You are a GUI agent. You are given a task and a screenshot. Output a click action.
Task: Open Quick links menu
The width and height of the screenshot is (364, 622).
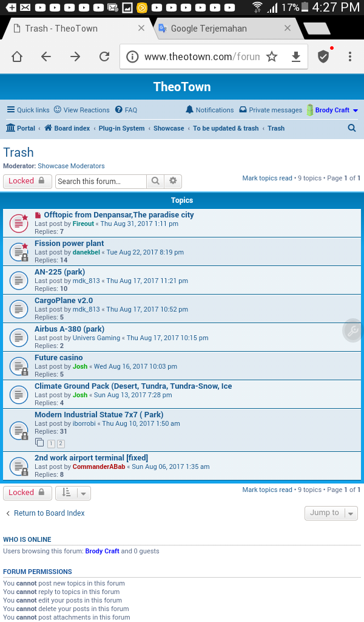pos(28,110)
